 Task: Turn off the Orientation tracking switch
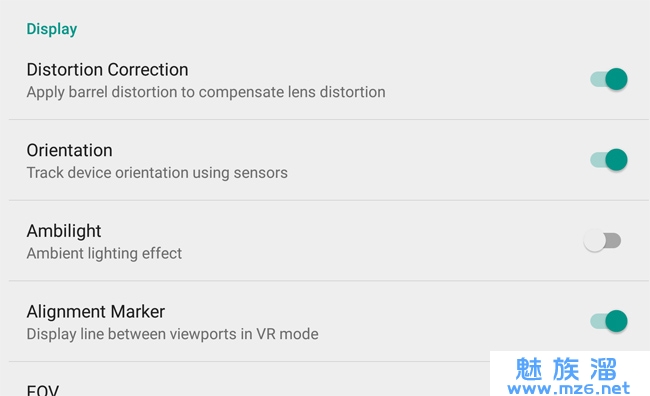click(609, 160)
